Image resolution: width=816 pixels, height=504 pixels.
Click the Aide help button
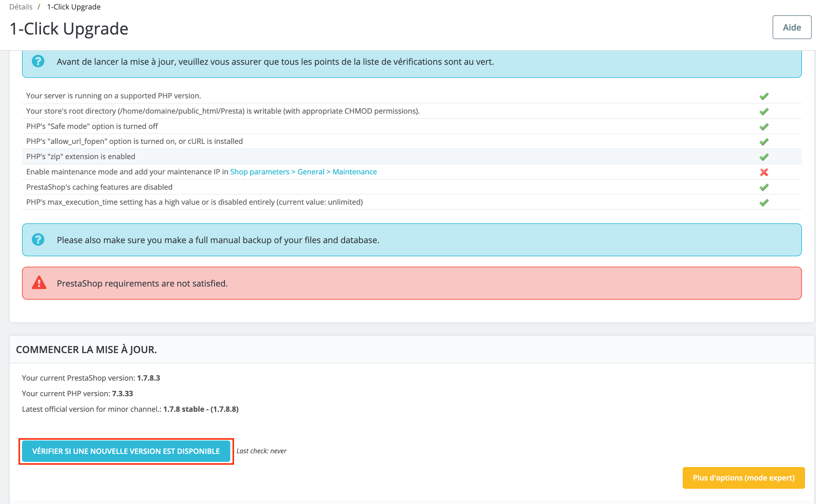point(792,27)
